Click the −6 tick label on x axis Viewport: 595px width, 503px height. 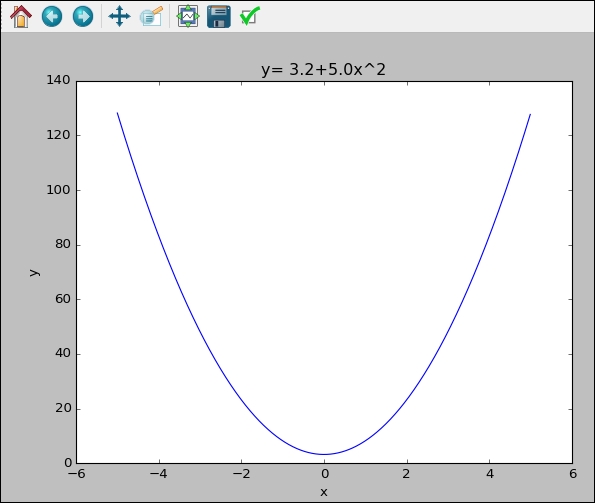(76, 474)
